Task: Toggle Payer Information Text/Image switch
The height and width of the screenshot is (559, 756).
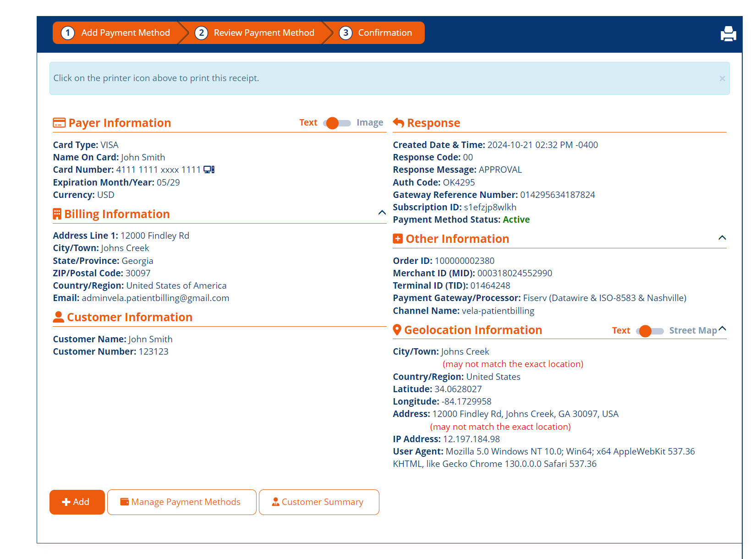Action: 337,123
